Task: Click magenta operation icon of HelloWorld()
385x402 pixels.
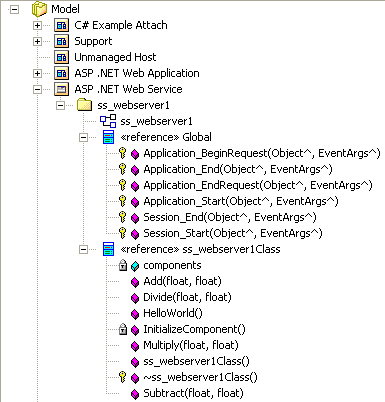Action: pos(135,314)
